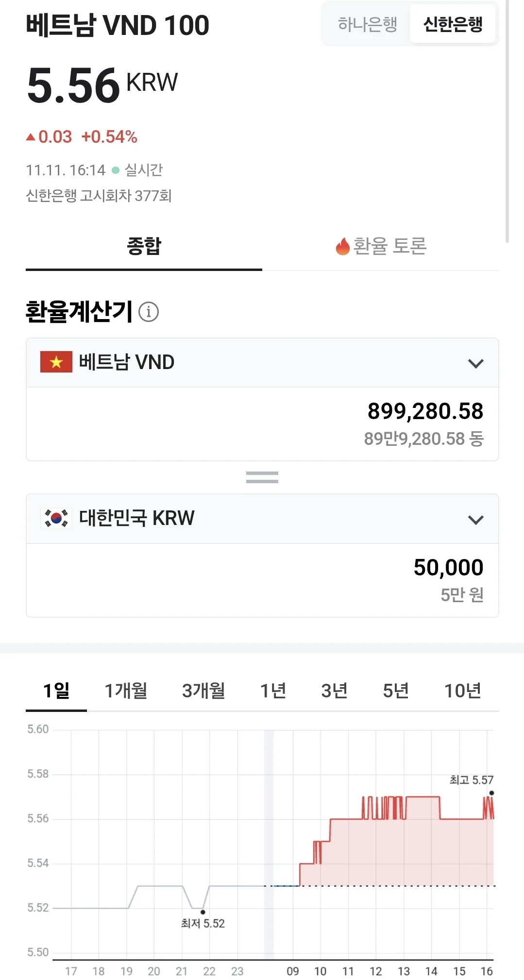
Task: Edit the VND amount 899,280.58 field
Action: coord(262,424)
